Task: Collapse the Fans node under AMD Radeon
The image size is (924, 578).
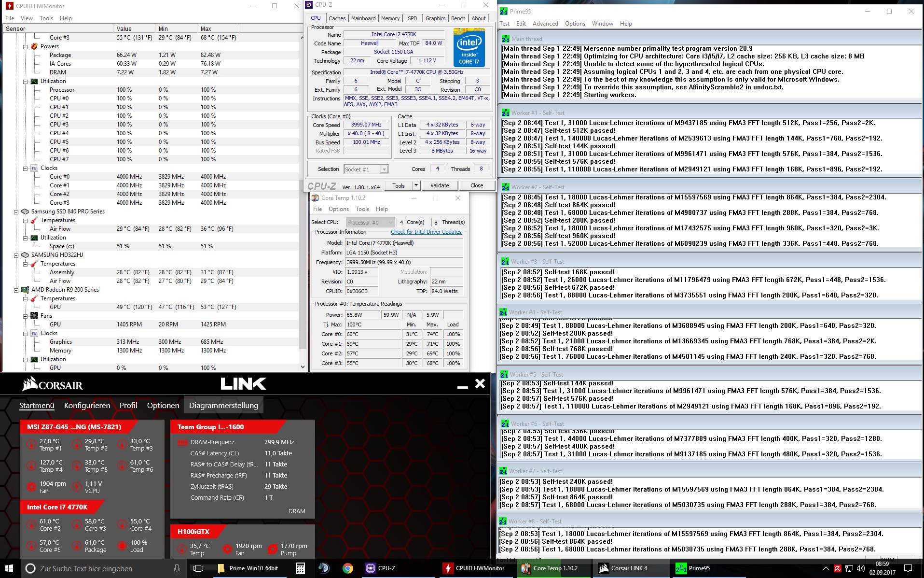Action: pyautogui.click(x=25, y=316)
